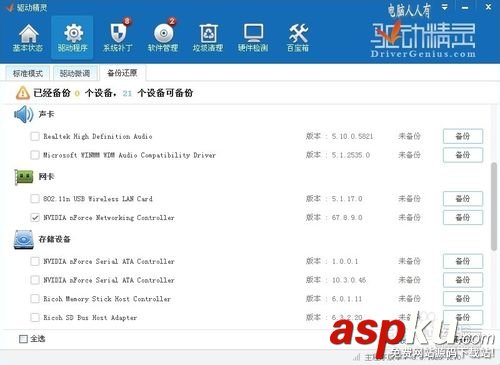Check NVIDIA Serial ATA Controller version 1.0.0.1
Viewport: 500px width, 365px height.
click(35, 261)
